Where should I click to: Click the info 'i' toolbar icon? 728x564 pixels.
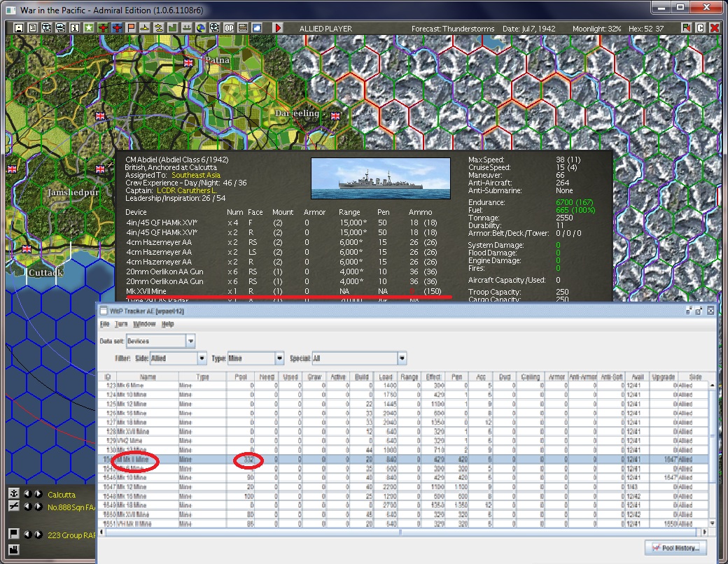[x=74, y=28]
